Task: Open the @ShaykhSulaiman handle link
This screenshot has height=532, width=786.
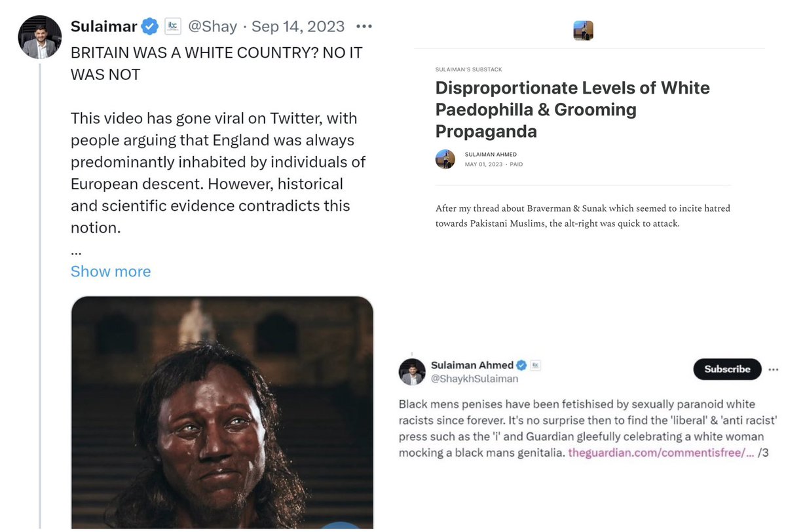Action: (474, 379)
